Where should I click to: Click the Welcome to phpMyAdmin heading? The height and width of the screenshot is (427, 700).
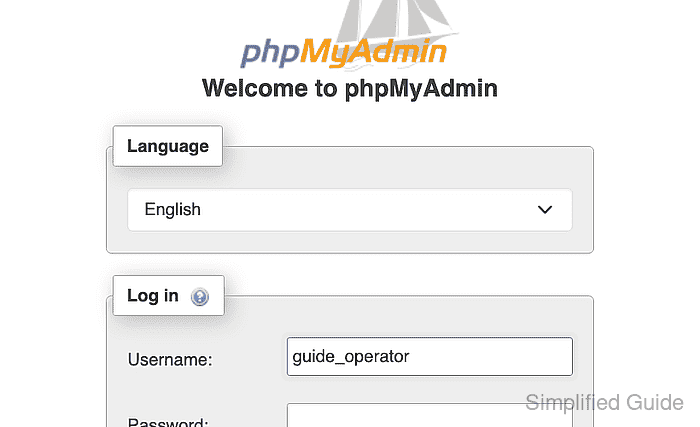[x=350, y=88]
